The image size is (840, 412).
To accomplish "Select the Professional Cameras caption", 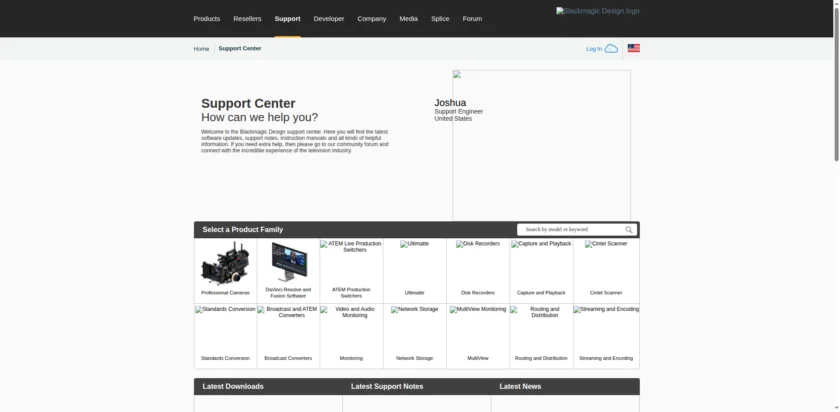I will (x=225, y=293).
